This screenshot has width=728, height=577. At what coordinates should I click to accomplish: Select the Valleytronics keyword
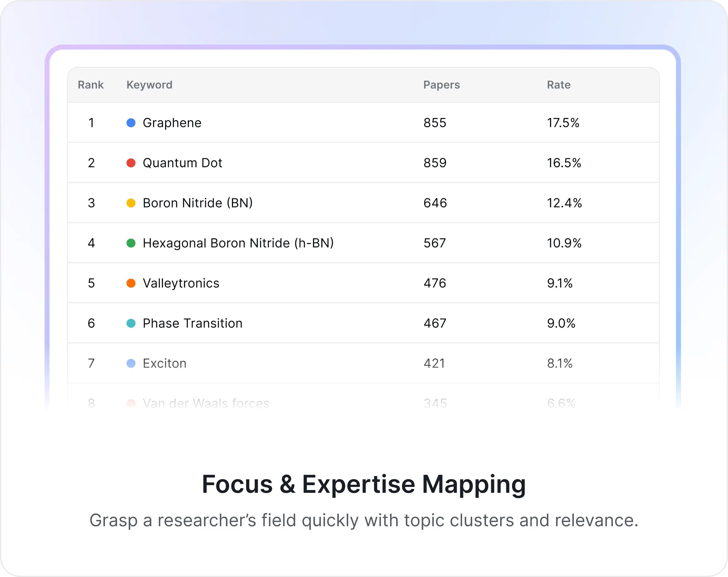pos(181,283)
